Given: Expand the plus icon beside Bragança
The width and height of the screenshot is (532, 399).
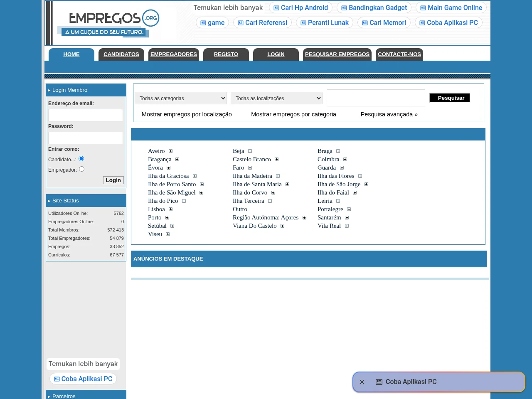Looking at the screenshot, I should pos(177,160).
